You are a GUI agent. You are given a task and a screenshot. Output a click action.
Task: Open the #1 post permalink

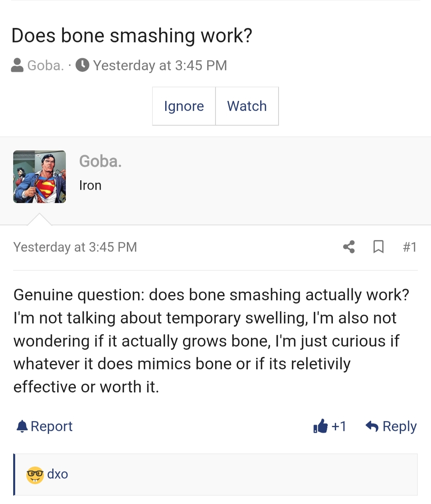(410, 247)
